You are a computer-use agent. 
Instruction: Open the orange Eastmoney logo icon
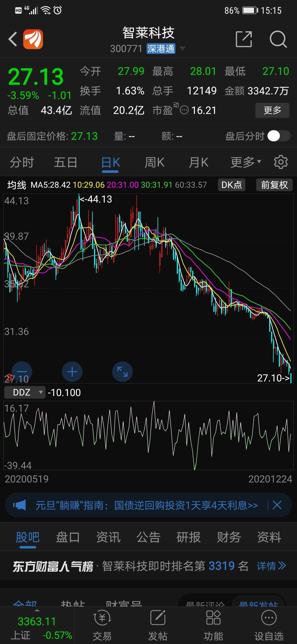33,39
